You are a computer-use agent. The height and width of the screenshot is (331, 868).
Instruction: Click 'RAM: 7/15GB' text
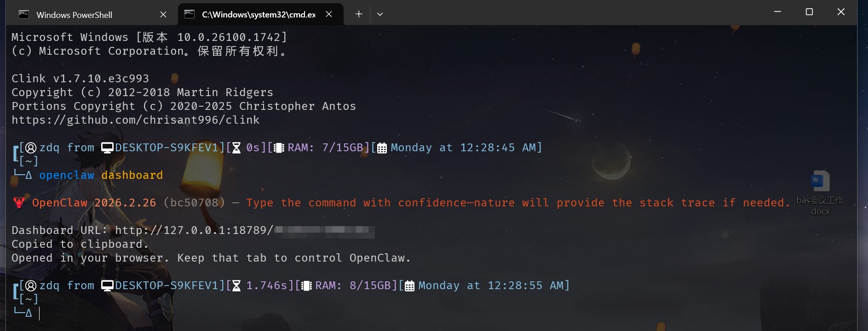(325, 148)
